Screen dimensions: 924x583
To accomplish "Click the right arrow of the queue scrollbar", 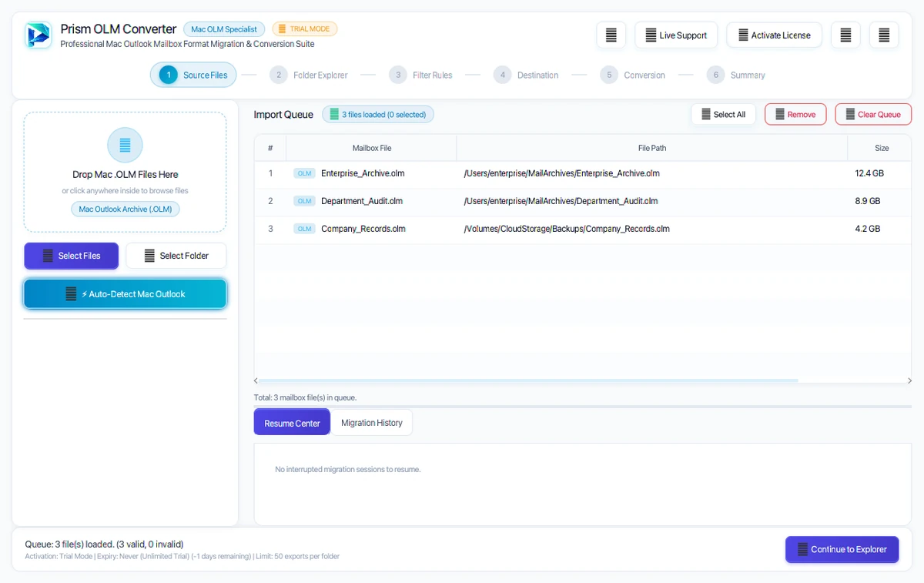I will pyautogui.click(x=909, y=380).
